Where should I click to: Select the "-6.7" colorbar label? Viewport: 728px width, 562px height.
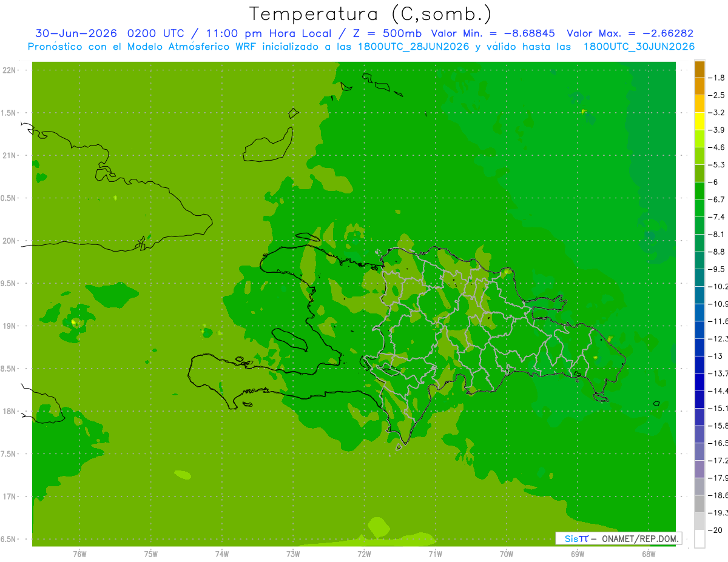point(717,199)
